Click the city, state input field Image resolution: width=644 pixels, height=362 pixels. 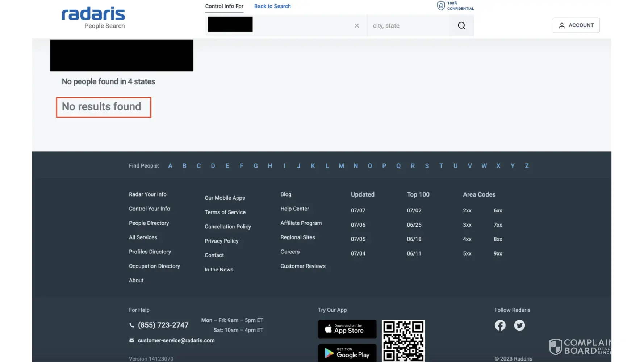tap(408, 26)
